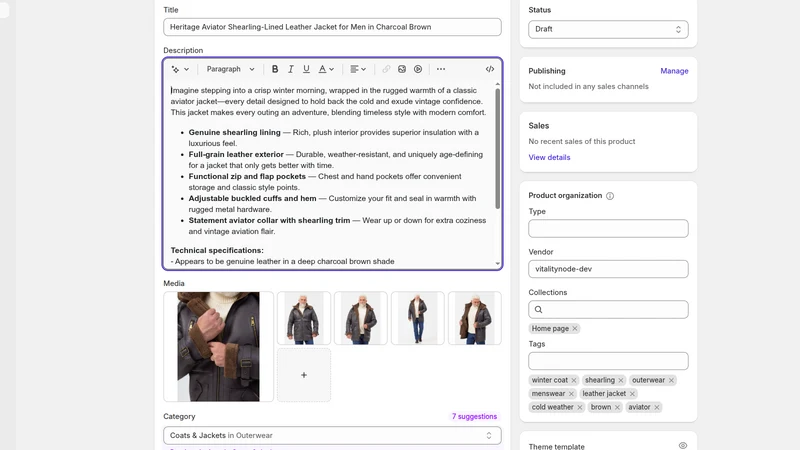Click the description scroll down arrow

click(497, 264)
